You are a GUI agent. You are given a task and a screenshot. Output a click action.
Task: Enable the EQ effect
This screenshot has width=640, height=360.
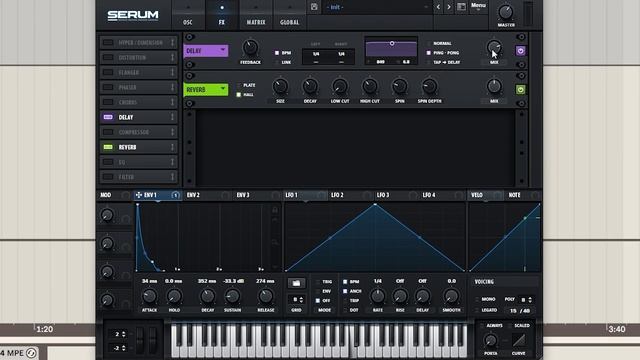coord(108,162)
